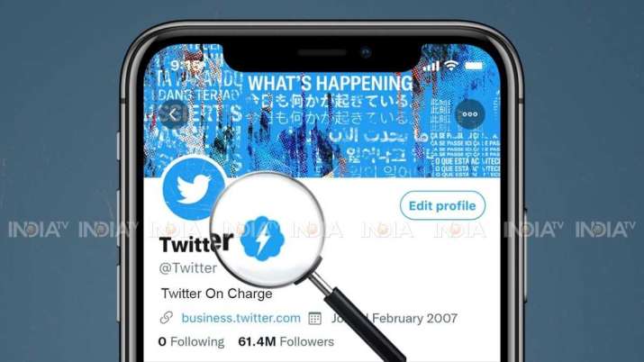644x362 pixels.
Task: Click the Edit profile button
Action: point(442,205)
